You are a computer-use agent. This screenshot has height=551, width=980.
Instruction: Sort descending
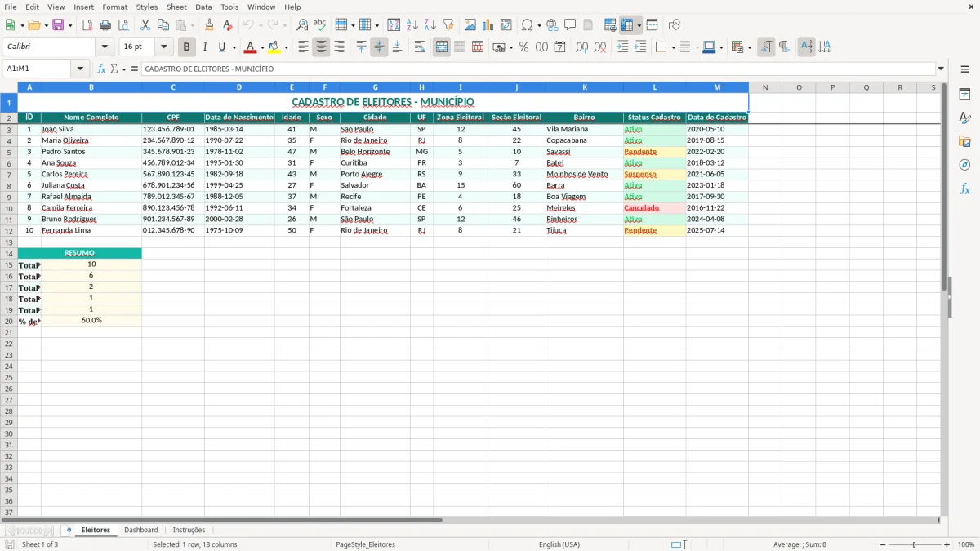click(430, 25)
